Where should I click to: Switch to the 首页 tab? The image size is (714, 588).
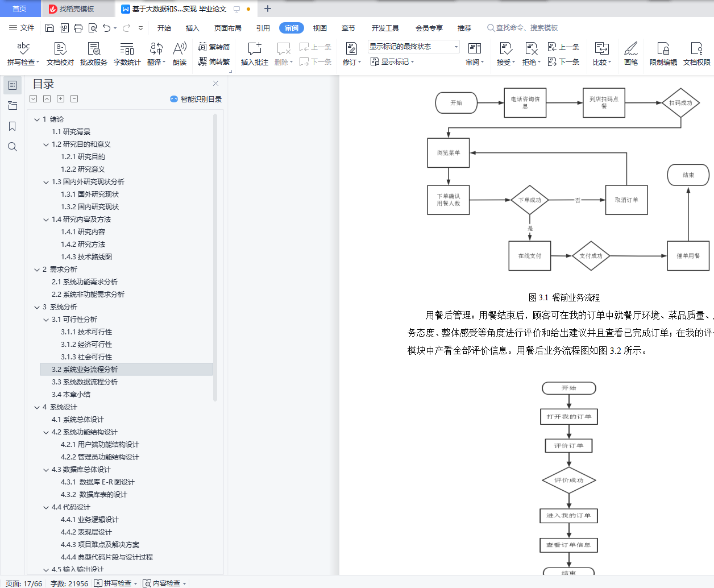[19, 9]
